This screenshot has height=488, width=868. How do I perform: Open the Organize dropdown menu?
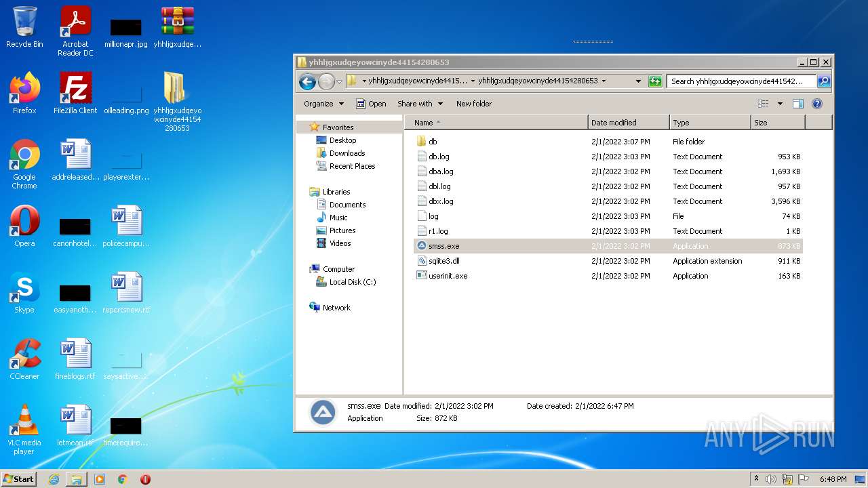(x=323, y=104)
